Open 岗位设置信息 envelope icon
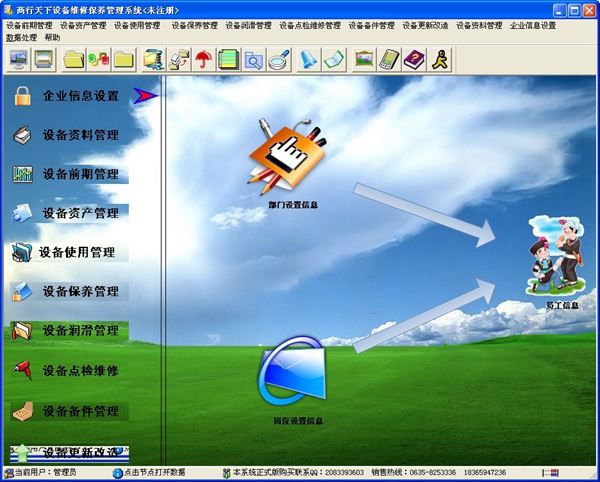Viewport: 600px width, 482px height. pos(292,371)
